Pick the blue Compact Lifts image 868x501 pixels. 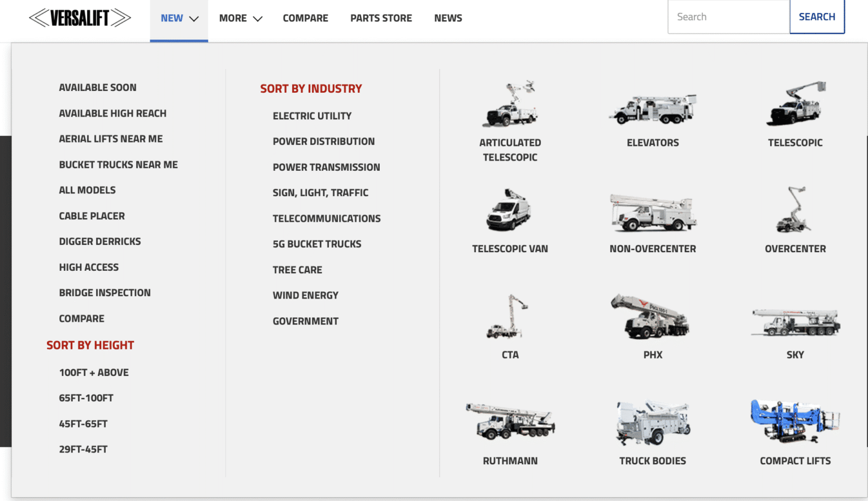pos(795,421)
